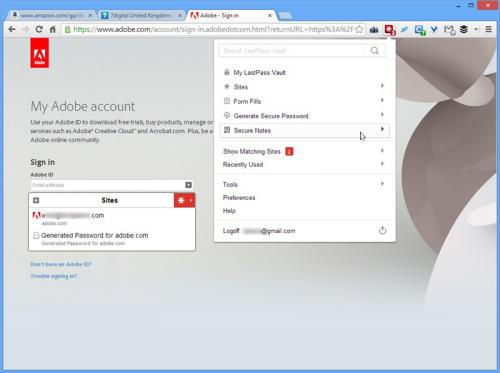The width and height of the screenshot is (500, 373).
Task: Open My LastPass Vault
Action: 305,73
